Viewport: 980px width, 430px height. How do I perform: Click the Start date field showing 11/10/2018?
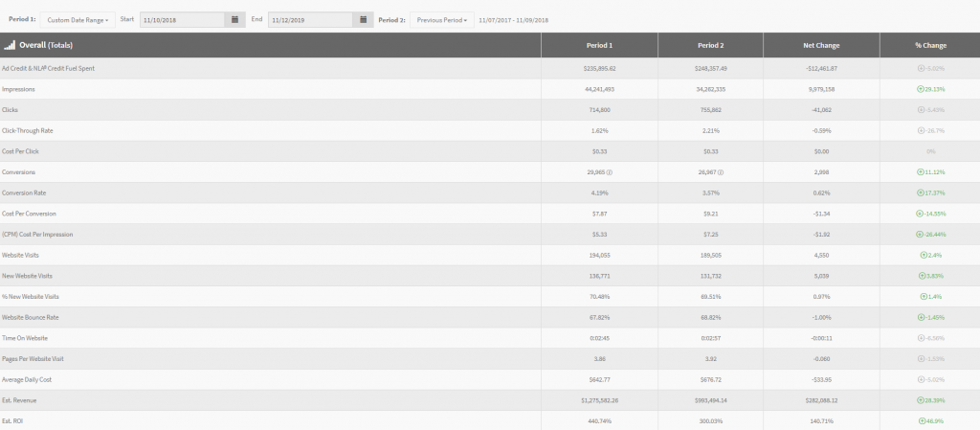[182, 20]
